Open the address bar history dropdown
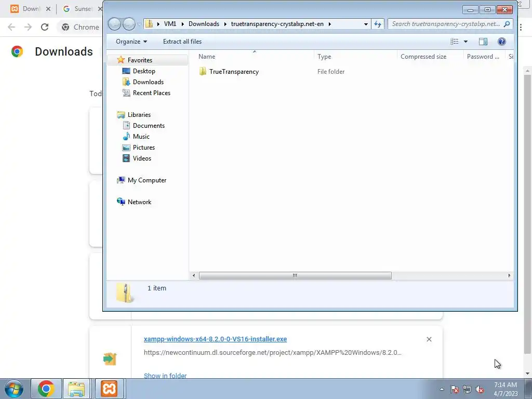 [x=366, y=24]
